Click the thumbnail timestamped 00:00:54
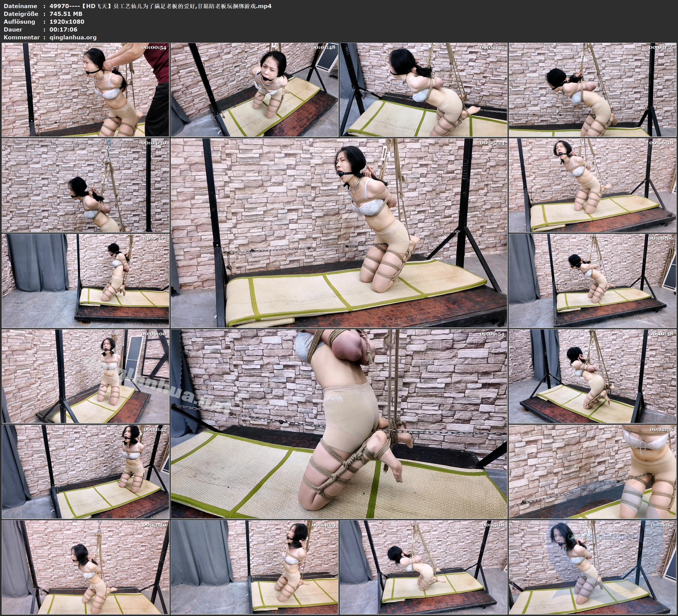 (85, 90)
